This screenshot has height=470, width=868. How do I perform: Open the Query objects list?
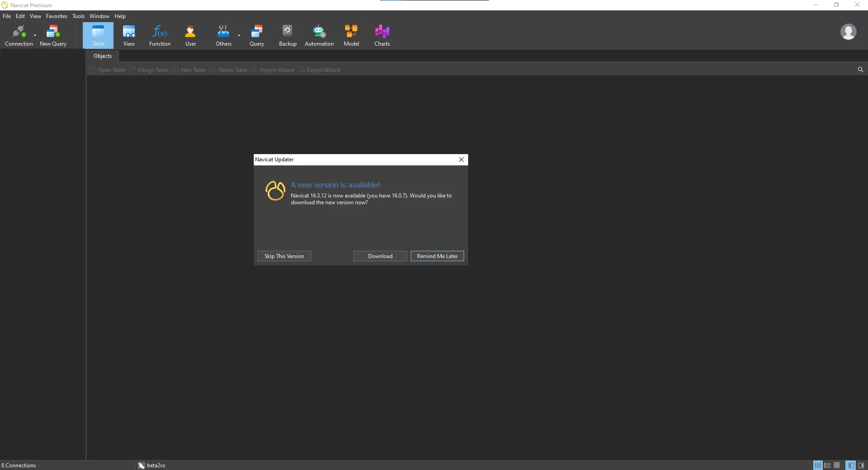coord(257,36)
